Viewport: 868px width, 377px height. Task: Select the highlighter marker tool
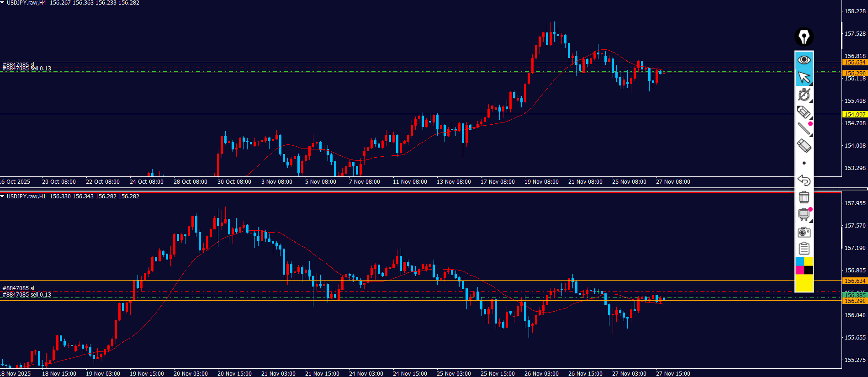coord(804,112)
